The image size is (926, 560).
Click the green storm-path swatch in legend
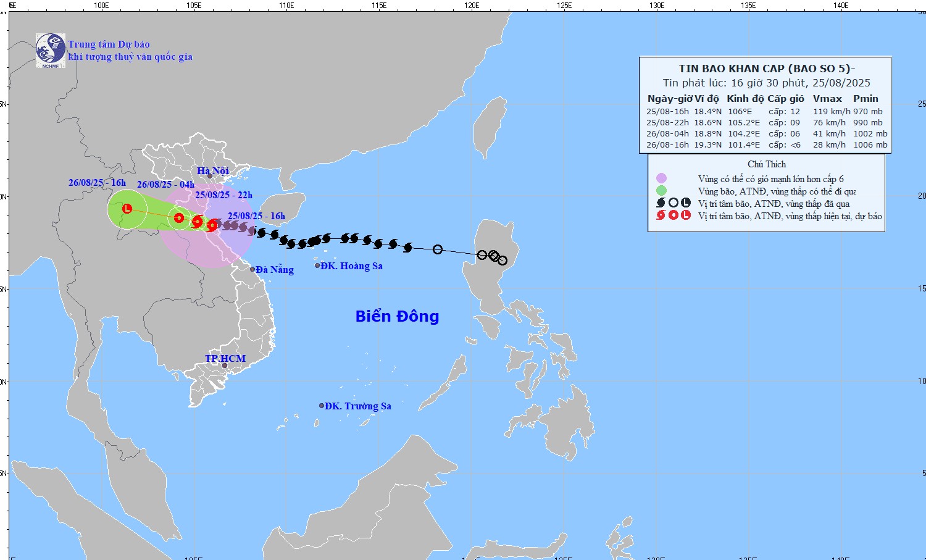[661, 191]
